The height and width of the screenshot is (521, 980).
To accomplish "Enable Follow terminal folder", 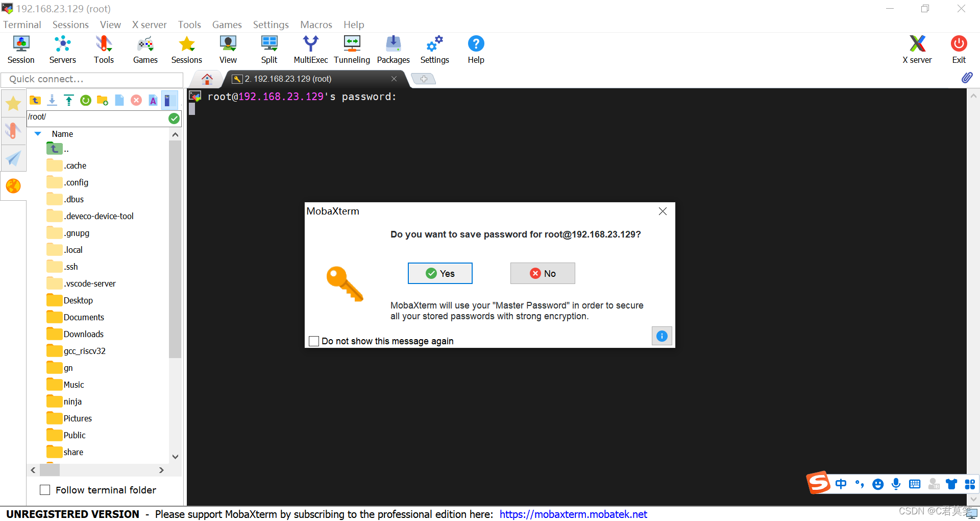I will [45, 489].
